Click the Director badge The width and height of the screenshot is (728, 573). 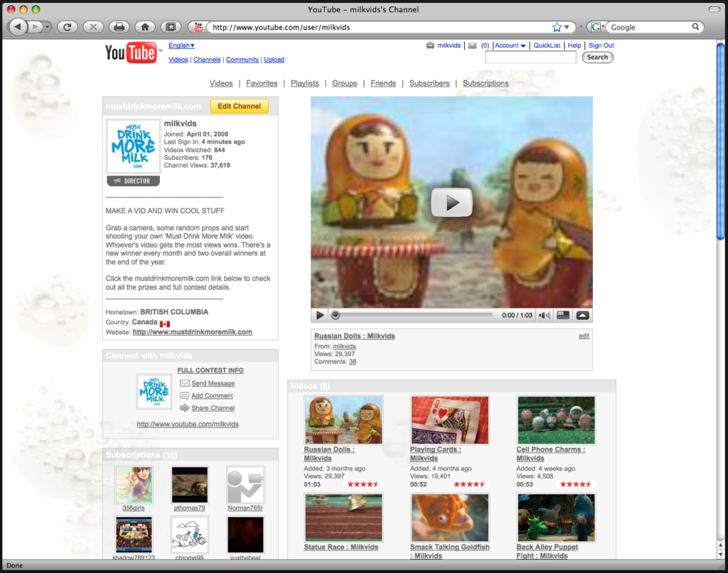tap(133, 181)
